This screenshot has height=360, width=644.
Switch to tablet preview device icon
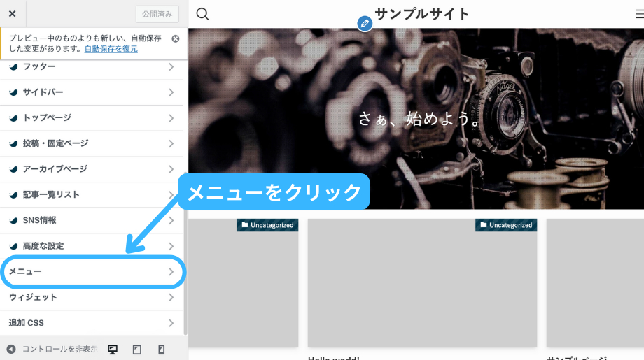tap(137, 350)
